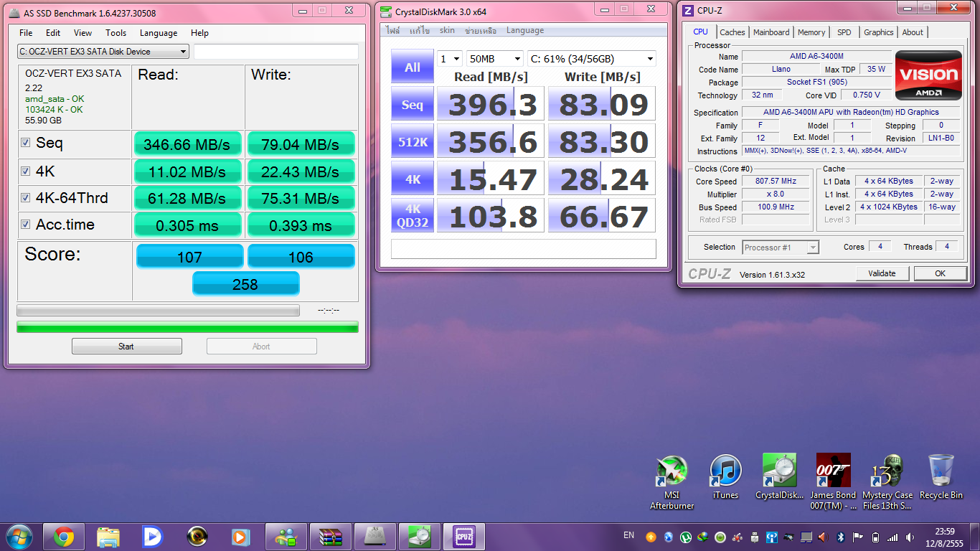This screenshot has width=980, height=551.
Task: Click the total score 258 in AS SSD
Action: click(x=245, y=284)
